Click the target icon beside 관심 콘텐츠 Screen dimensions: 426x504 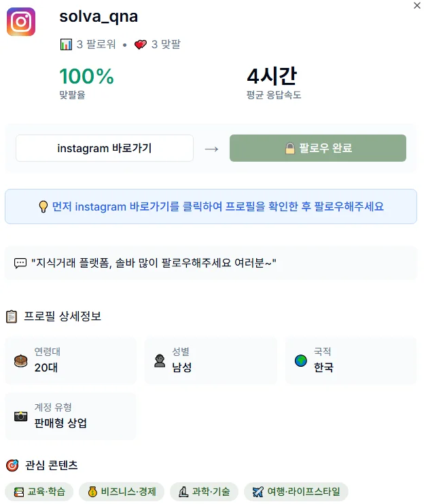pyautogui.click(x=12, y=465)
